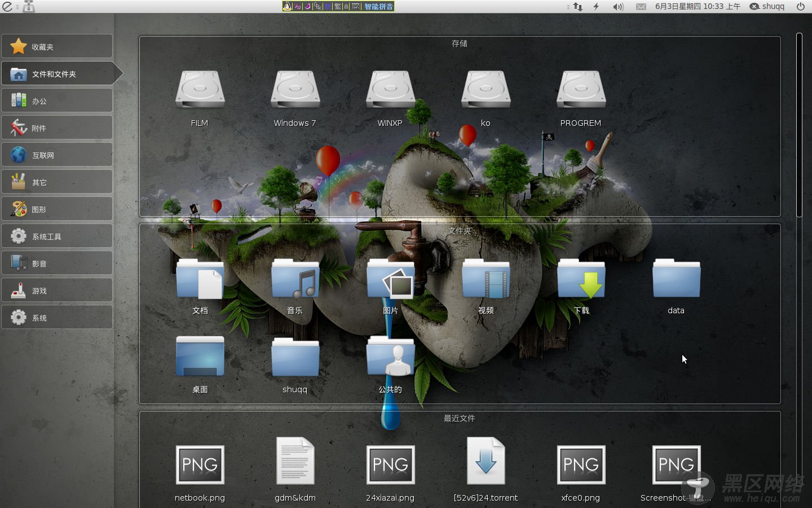Open the session power button menu

point(800,6)
